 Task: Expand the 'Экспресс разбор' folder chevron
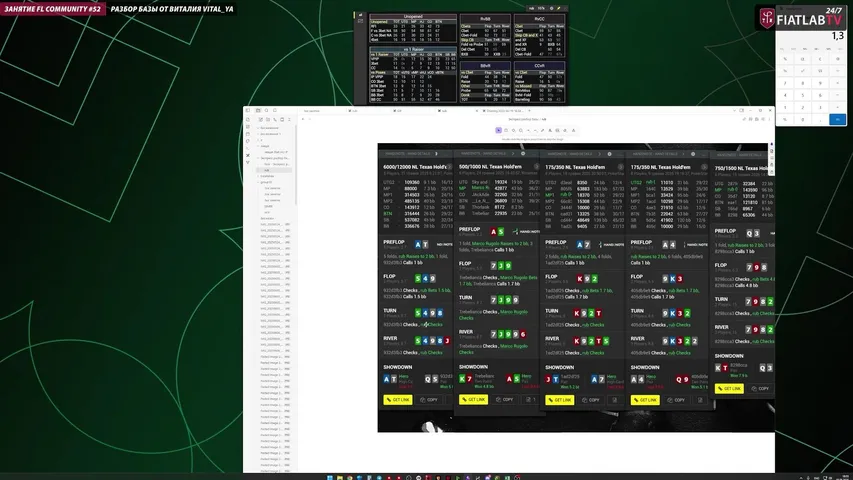[x=258, y=158]
